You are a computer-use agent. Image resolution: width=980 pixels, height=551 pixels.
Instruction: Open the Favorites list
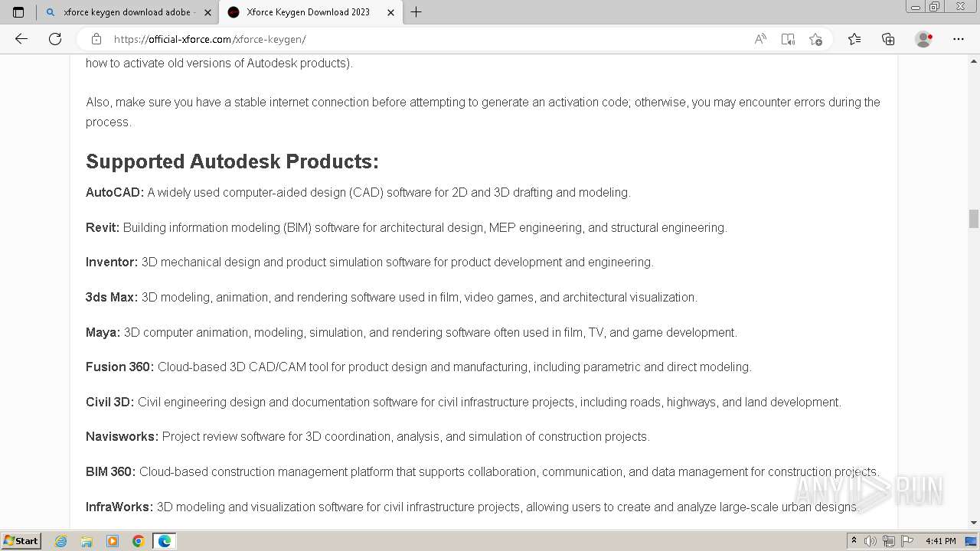pos(854,39)
